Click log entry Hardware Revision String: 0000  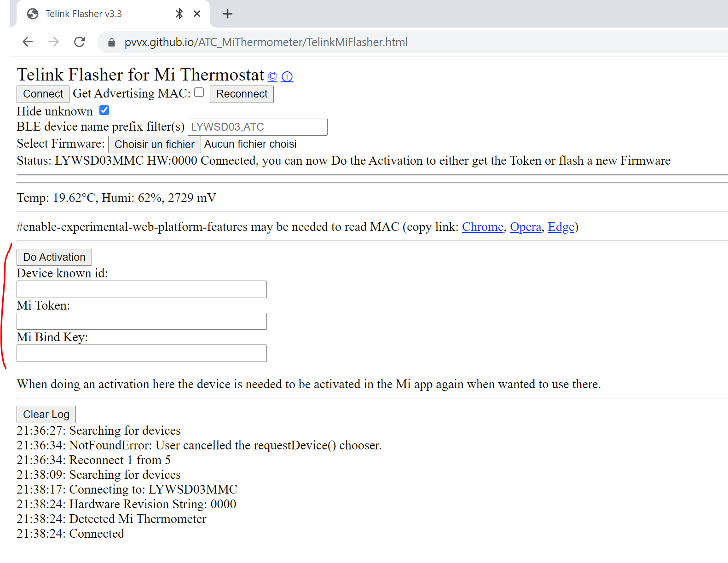(x=127, y=504)
